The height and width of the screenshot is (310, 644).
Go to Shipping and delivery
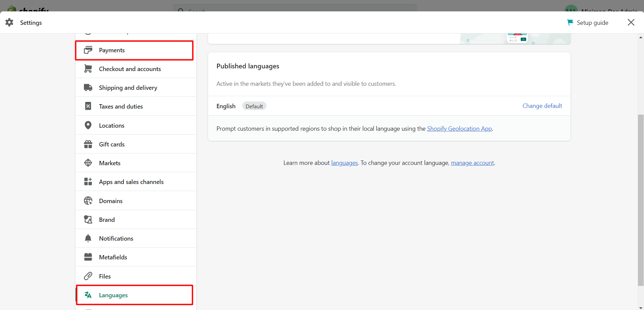click(136, 87)
